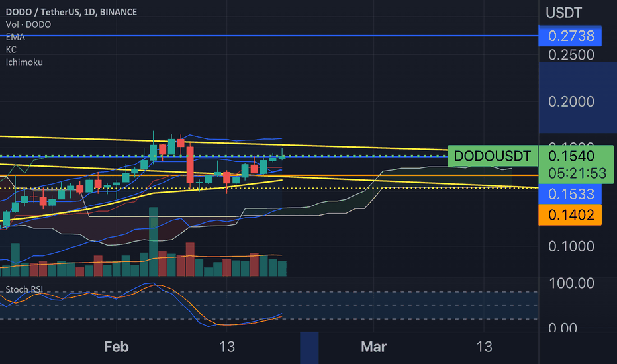Select the Stoch RSI pane label
This screenshot has width=617, height=364.
pos(24,289)
